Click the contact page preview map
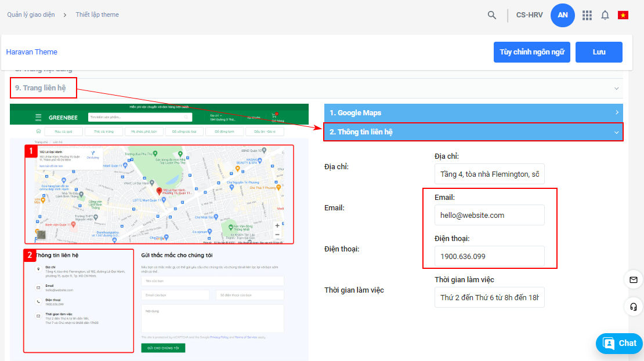 click(159, 194)
